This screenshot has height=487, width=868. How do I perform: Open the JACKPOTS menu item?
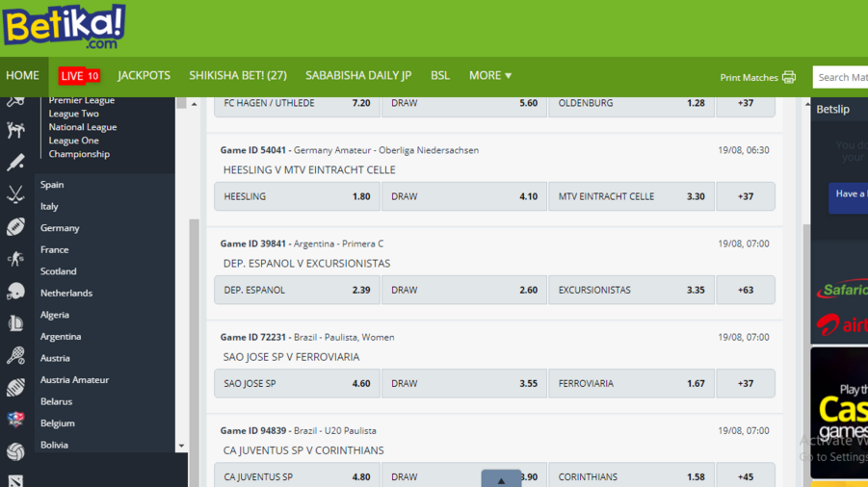pos(144,75)
